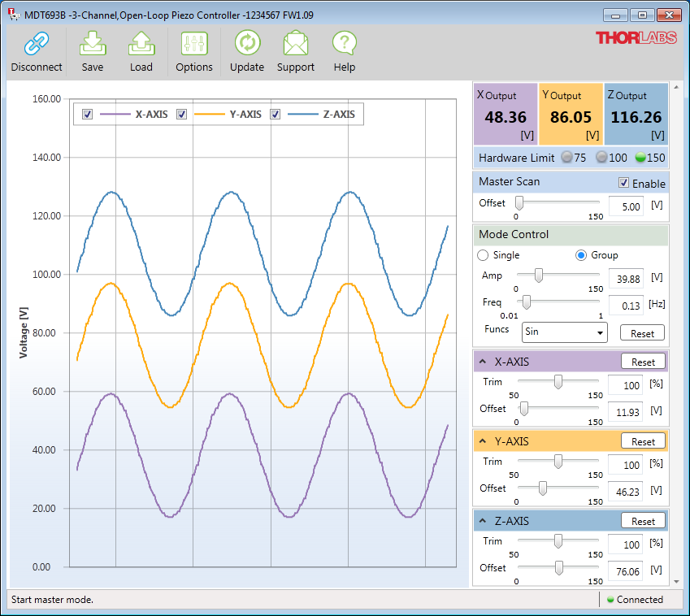Click the Save settings icon
This screenshot has height=616, width=690.
93,44
